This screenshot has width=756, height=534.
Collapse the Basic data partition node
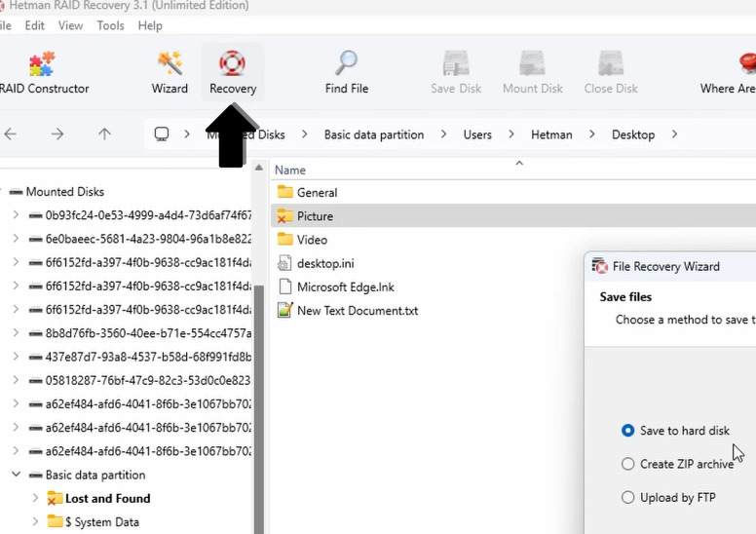(16, 475)
